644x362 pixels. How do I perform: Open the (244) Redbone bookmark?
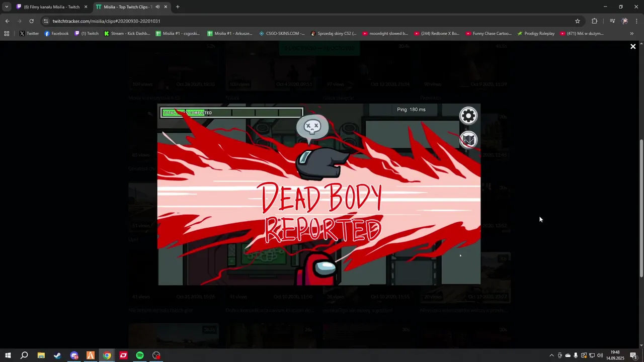(437, 34)
